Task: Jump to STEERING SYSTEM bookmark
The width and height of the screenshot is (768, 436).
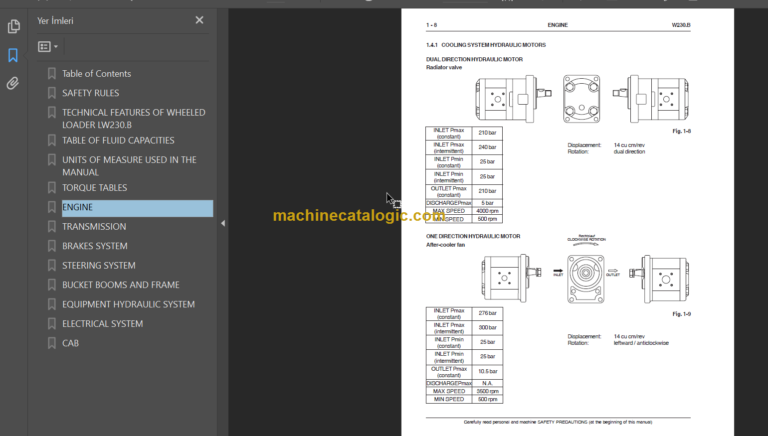Action: click(98, 266)
